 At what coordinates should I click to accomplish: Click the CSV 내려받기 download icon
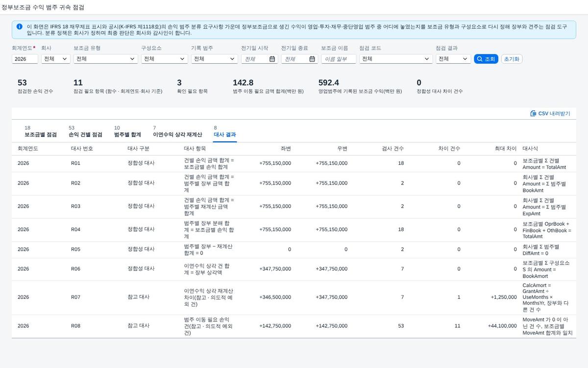tap(533, 113)
